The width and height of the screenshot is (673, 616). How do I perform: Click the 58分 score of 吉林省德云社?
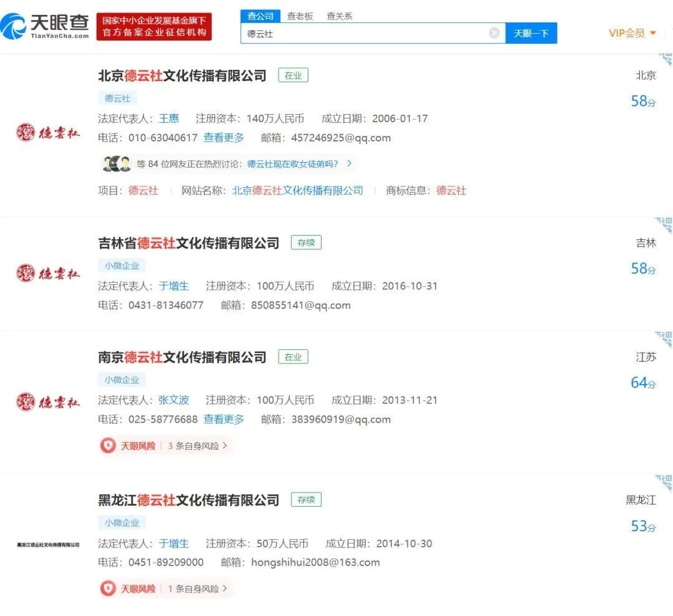[643, 269]
